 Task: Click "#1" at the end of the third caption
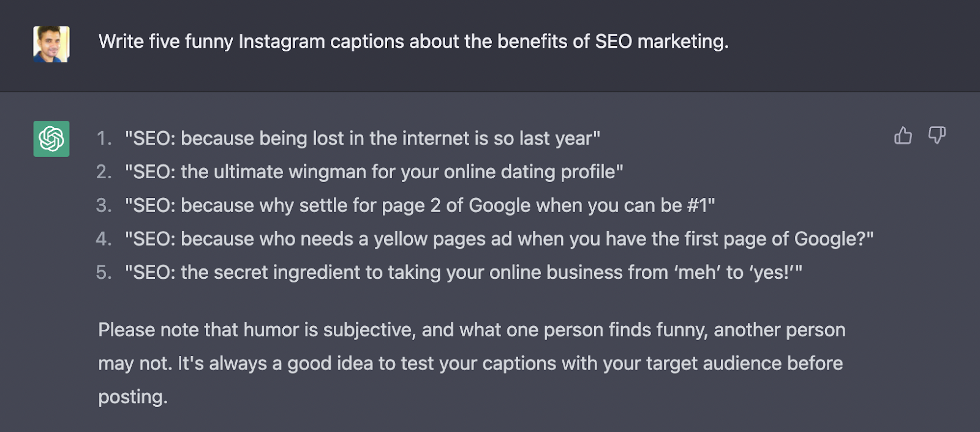[697, 205]
